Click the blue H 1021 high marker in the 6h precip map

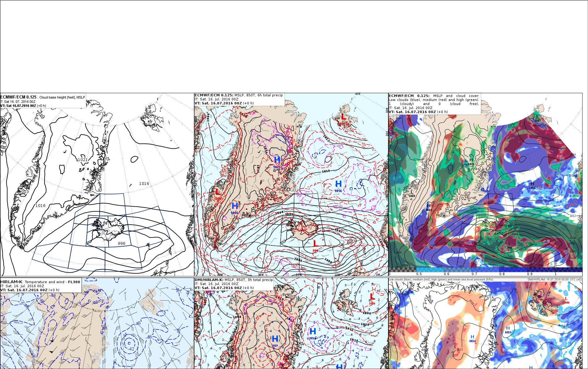tap(277, 162)
